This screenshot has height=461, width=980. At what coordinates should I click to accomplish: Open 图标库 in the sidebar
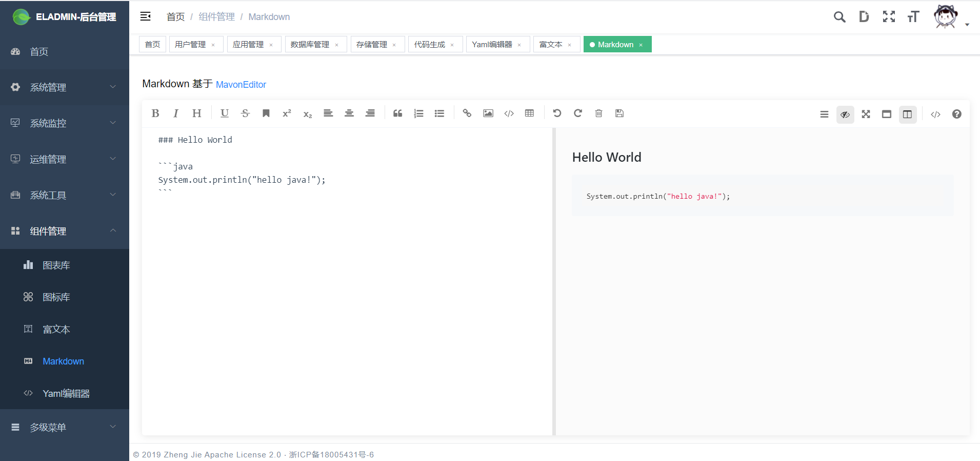click(x=65, y=297)
